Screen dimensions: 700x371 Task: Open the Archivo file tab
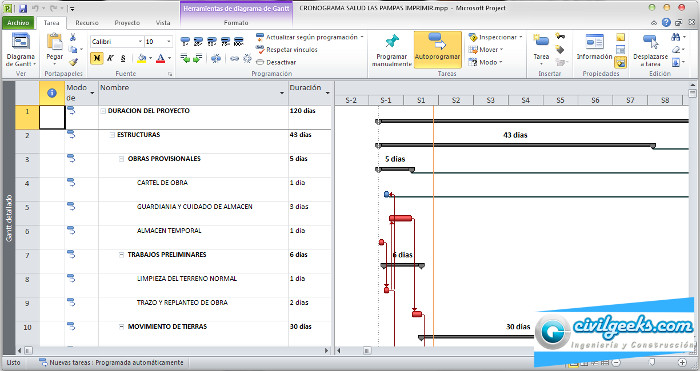tap(18, 23)
